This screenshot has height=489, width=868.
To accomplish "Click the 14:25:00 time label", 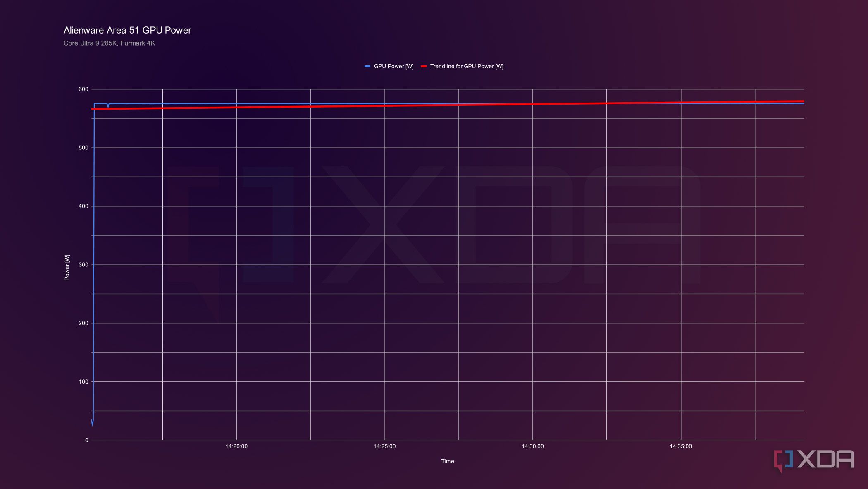I will click(x=384, y=446).
